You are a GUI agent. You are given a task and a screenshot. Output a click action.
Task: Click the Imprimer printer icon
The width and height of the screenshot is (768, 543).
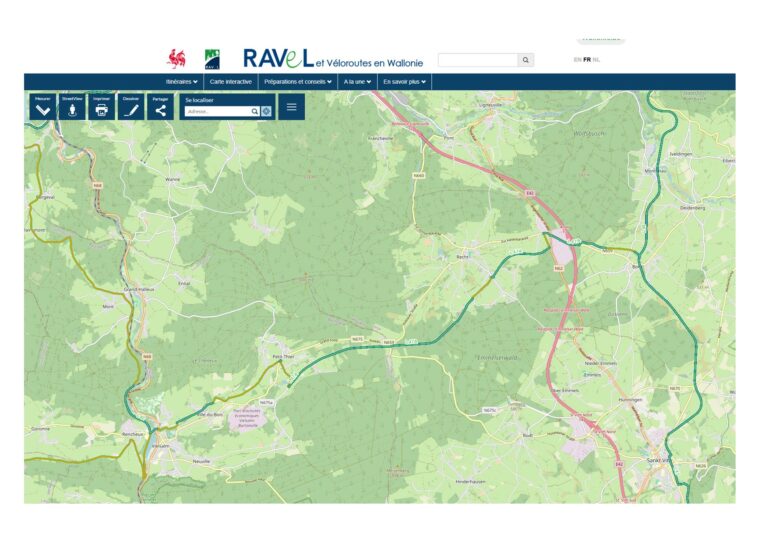[101, 107]
